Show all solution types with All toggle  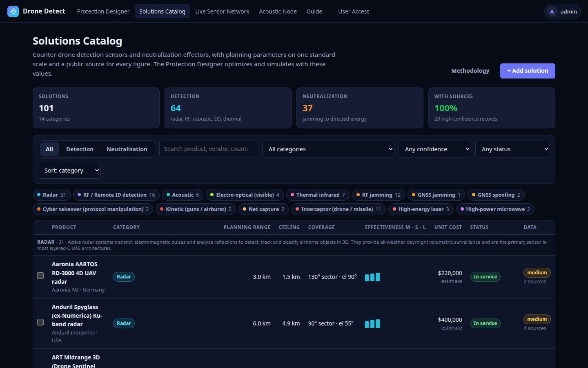pyautogui.click(x=49, y=149)
